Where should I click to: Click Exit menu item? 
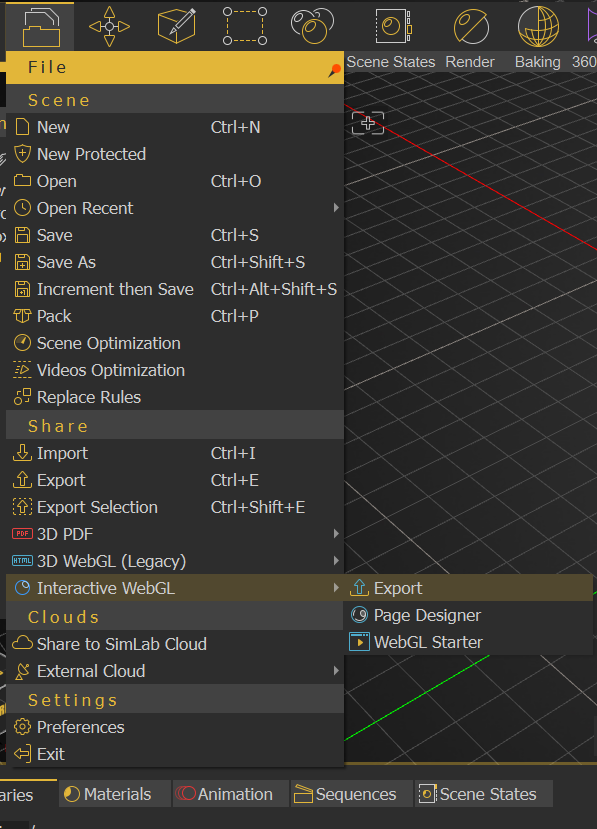(175, 753)
